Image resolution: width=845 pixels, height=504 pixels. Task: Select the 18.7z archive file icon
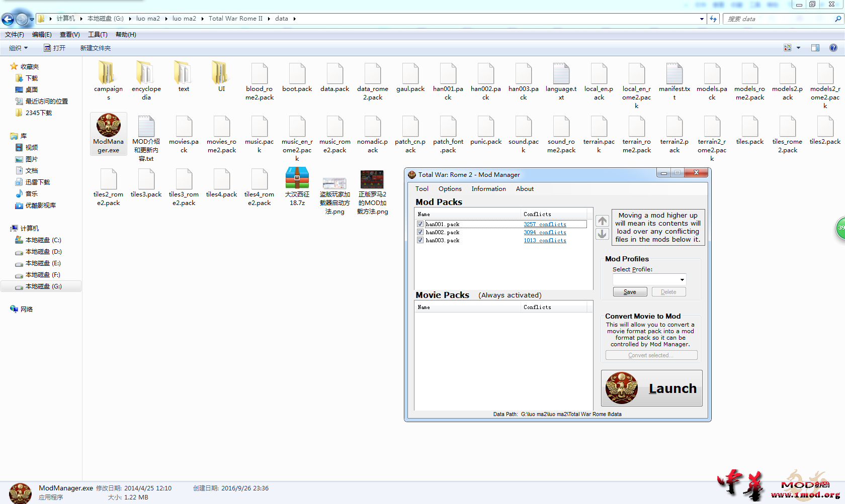click(297, 178)
